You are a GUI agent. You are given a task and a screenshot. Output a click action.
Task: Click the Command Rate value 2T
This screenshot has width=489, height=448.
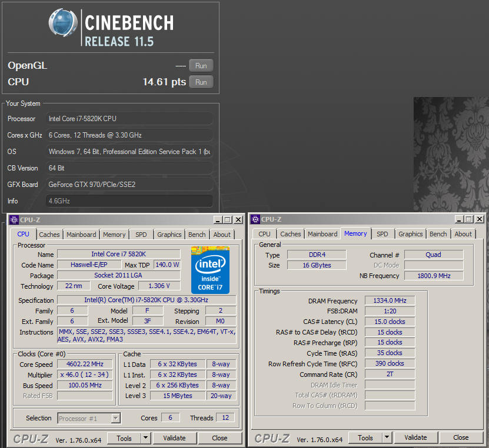[x=390, y=374]
